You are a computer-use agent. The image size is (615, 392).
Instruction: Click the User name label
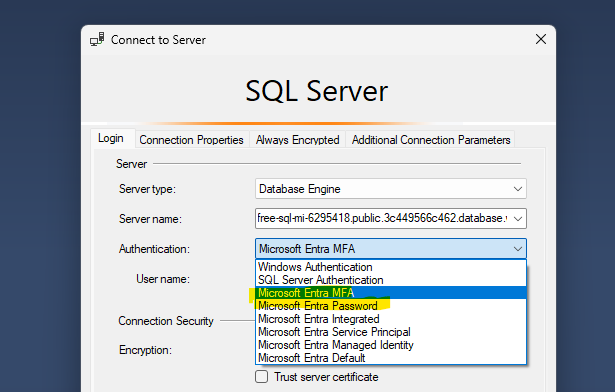click(x=163, y=279)
